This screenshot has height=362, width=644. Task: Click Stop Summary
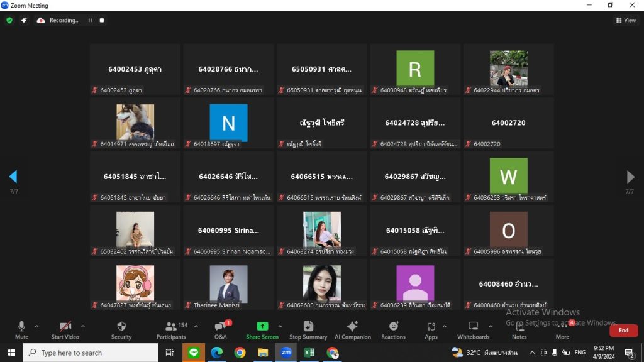pos(308,330)
